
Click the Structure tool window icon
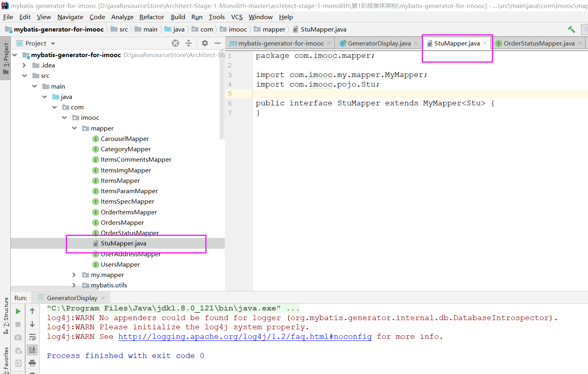click(x=6, y=331)
